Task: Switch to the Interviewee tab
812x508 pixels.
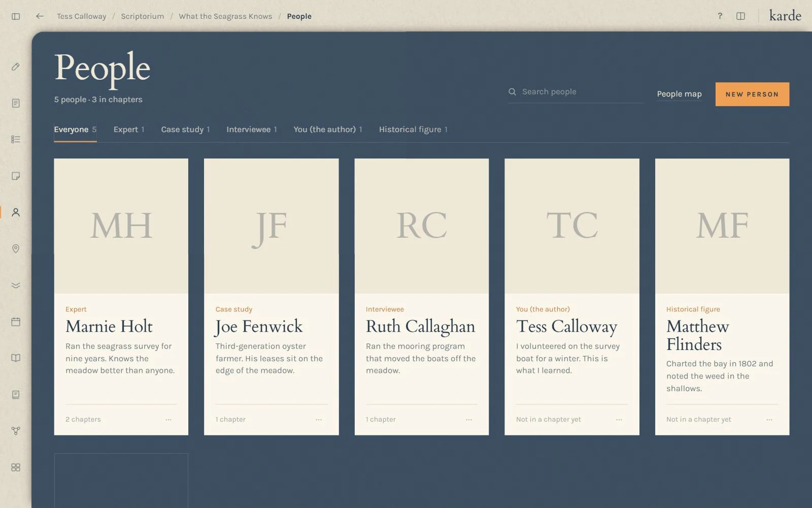Action: coord(252,130)
